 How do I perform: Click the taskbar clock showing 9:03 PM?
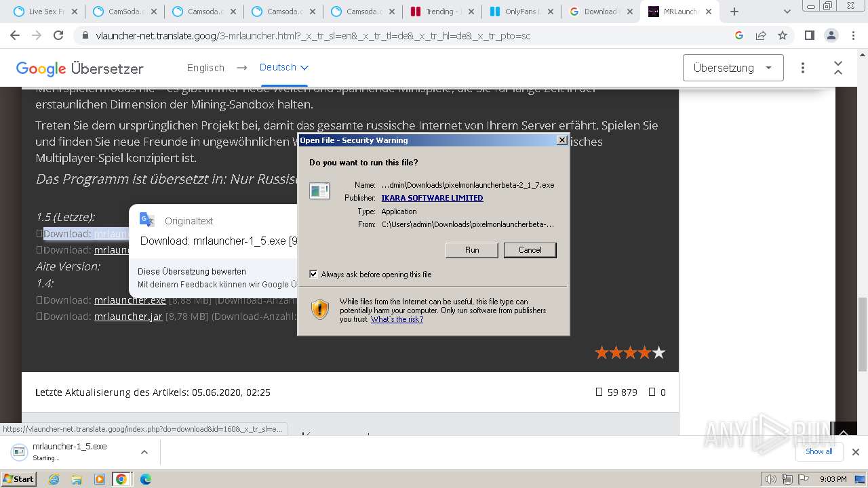(833, 479)
